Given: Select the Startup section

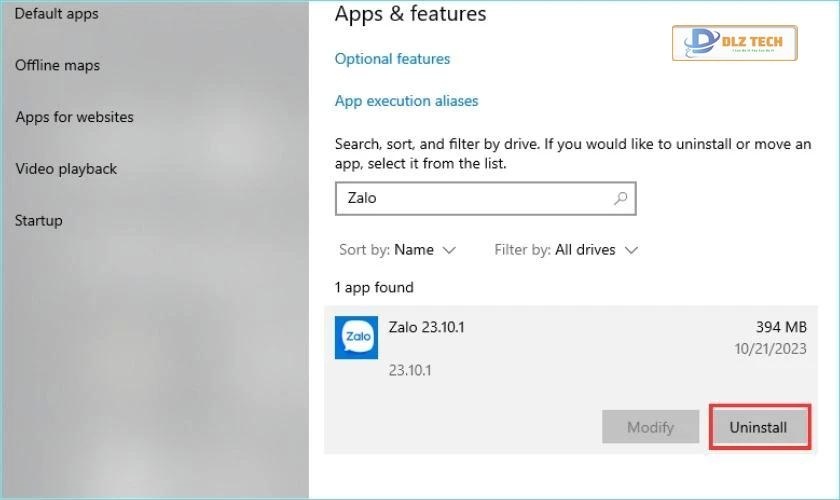Looking at the screenshot, I should pos(39,220).
